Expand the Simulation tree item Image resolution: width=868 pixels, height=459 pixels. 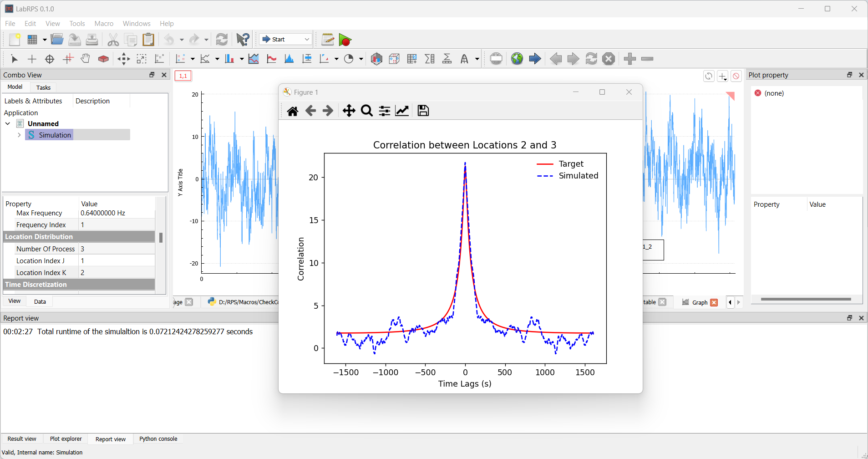tap(19, 135)
